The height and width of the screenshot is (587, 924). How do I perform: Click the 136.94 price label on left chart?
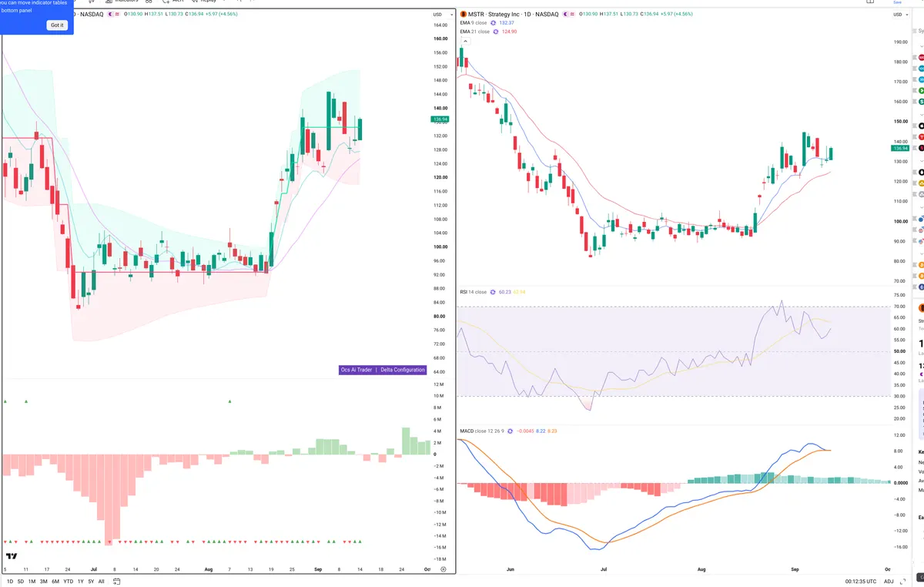click(x=441, y=119)
